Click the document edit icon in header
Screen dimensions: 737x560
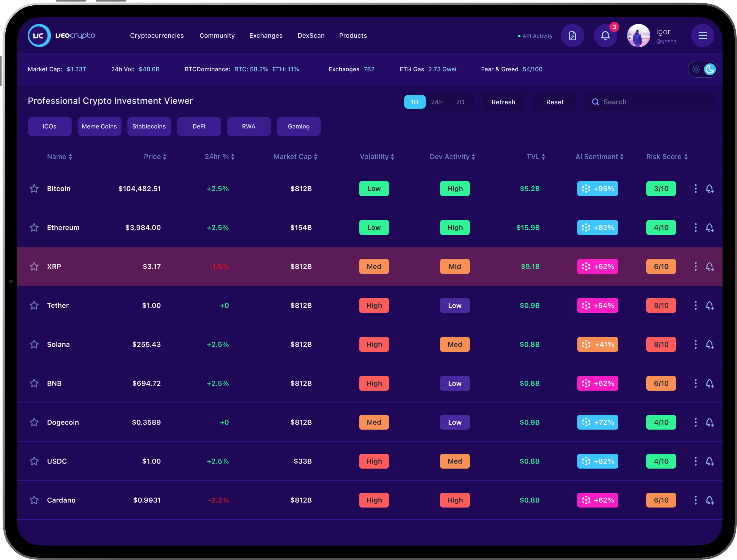pos(572,36)
